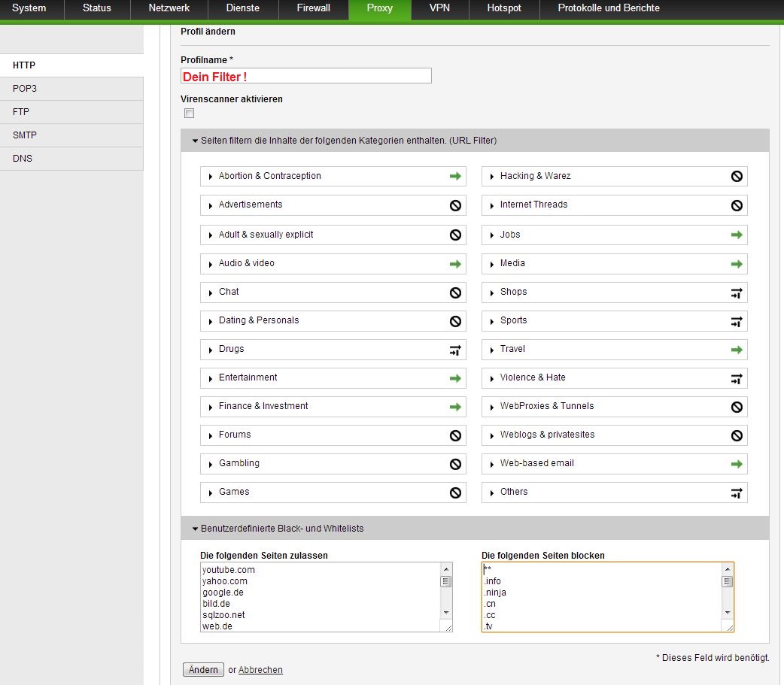Click the green arrow icon for Web-based email
The image size is (784, 685).
[737, 464]
